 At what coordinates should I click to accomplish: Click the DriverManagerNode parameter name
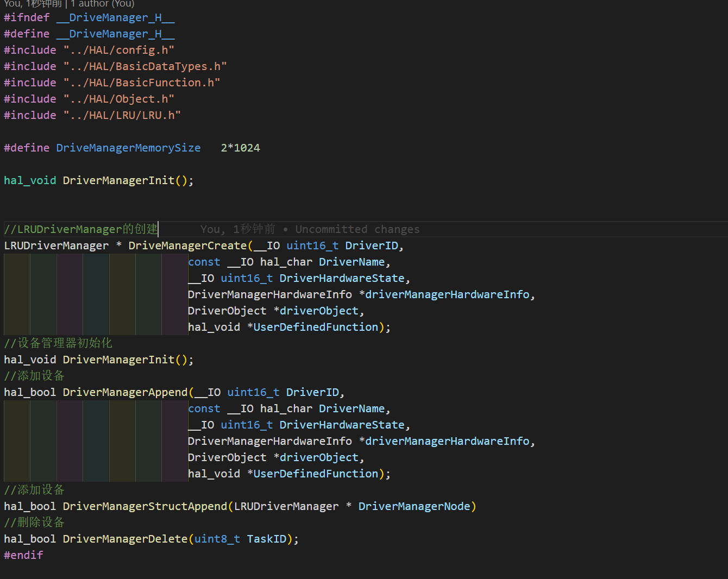414,506
